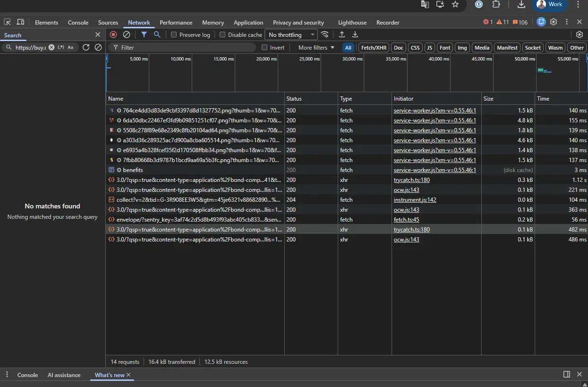Export HAR file with download arrow

coord(355,34)
